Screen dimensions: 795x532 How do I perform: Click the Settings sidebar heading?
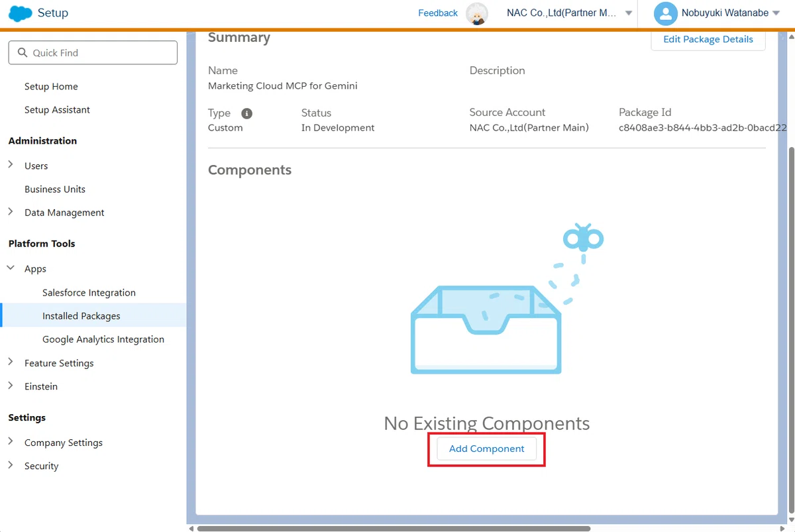[x=27, y=418]
